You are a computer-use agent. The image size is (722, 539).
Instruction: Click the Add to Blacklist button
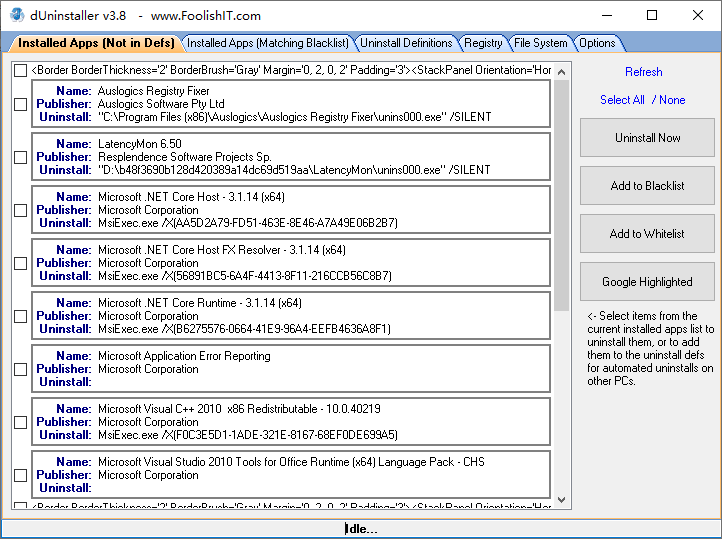tap(647, 185)
